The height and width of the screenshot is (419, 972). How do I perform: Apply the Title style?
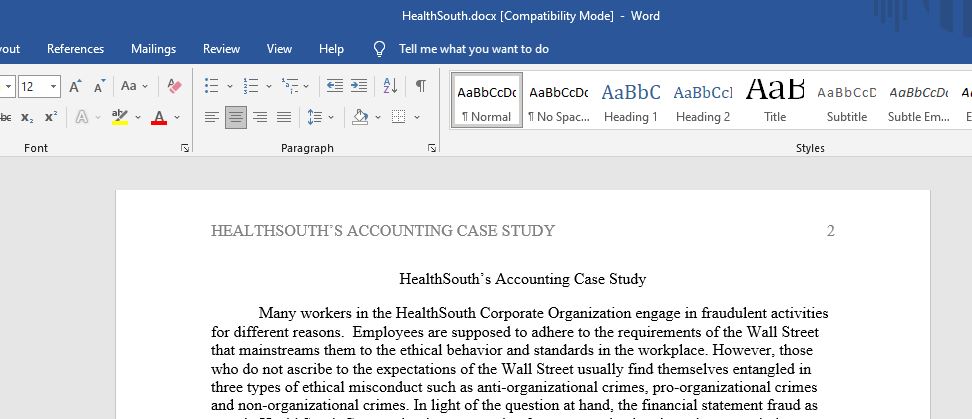(x=775, y=99)
